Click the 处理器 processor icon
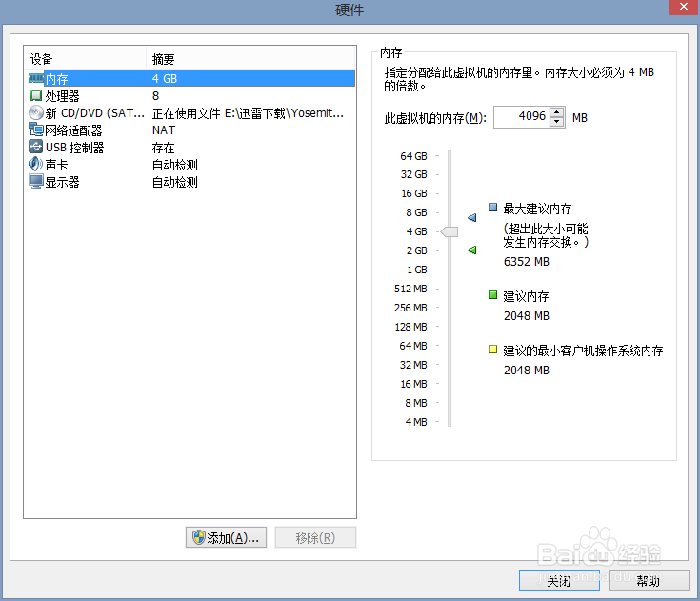This screenshot has width=700, height=601. 36,95
